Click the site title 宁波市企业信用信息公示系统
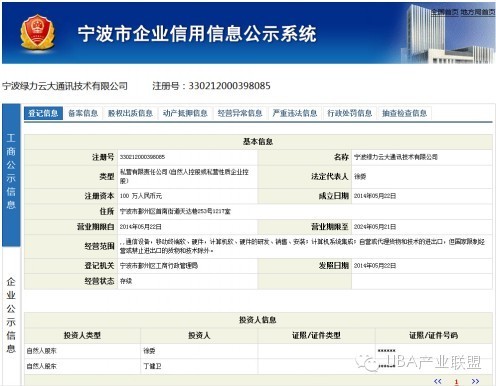Viewport: 496px width, 386px height. pos(197,34)
